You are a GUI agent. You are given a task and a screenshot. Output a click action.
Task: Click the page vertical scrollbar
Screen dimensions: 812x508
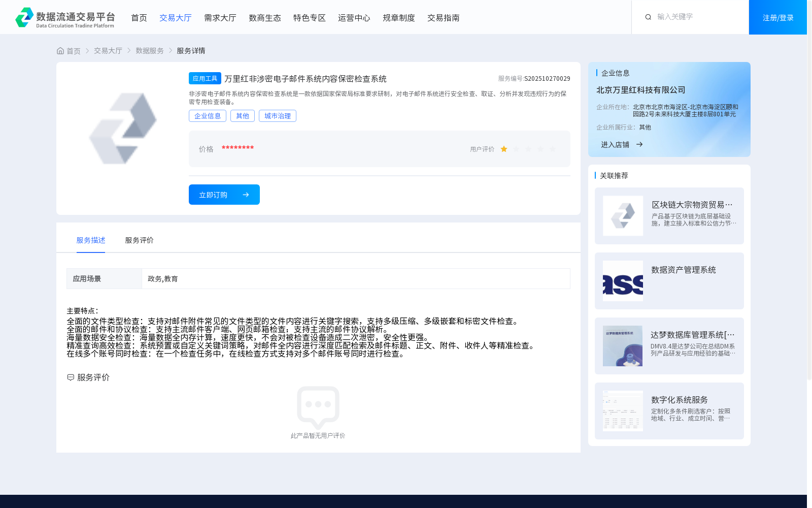[809, 190]
